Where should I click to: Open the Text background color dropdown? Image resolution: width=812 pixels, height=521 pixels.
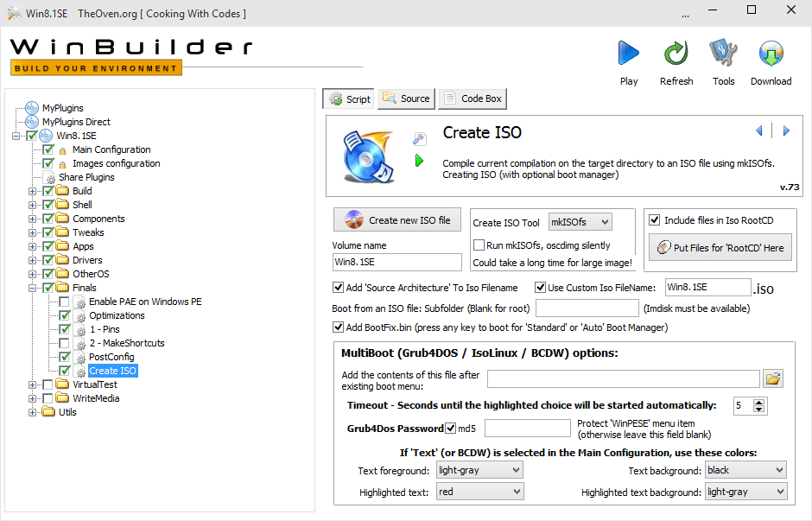click(x=745, y=470)
